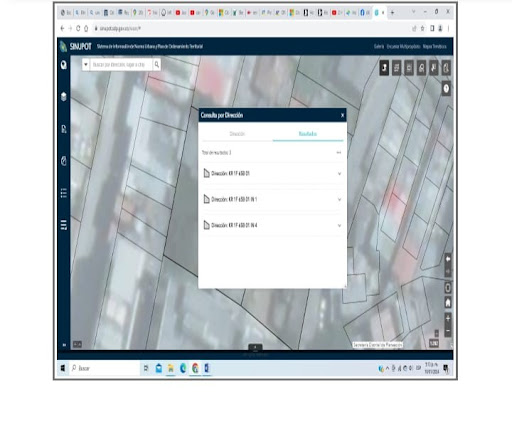Viewport: 512px width, 429px height.
Task: Switch to the Dirección tab
Action: [237, 134]
